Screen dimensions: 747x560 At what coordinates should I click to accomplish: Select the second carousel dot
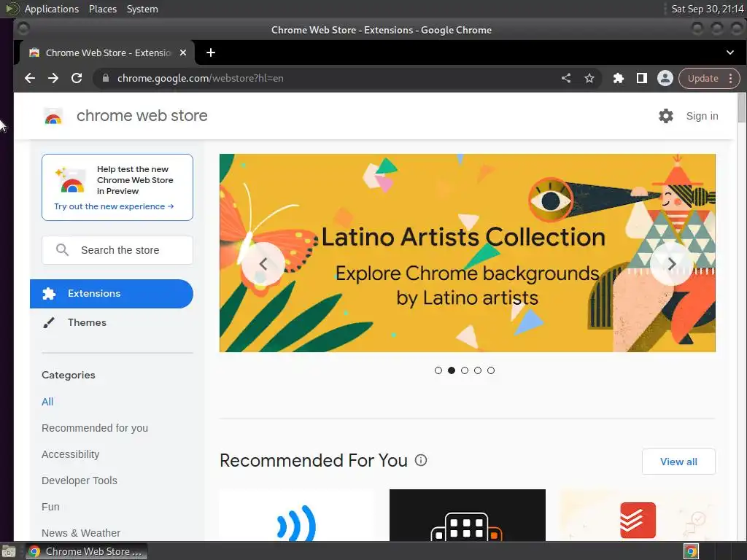tap(451, 370)
